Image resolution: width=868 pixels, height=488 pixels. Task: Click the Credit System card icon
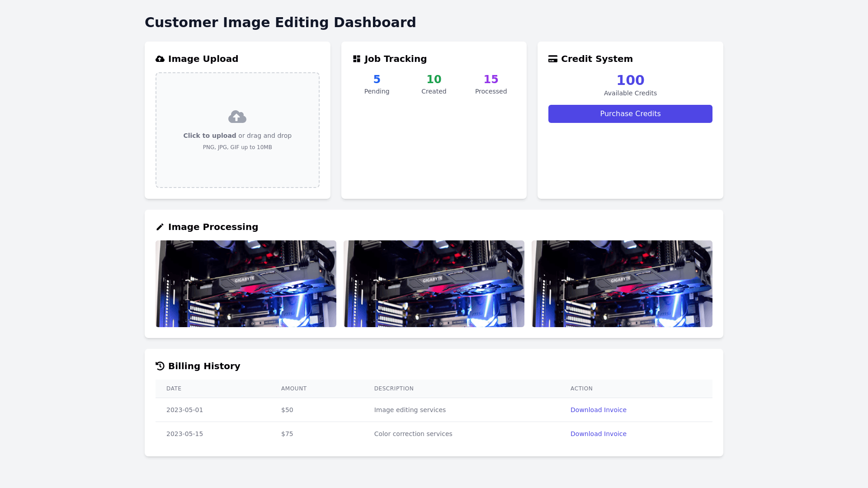553,59
